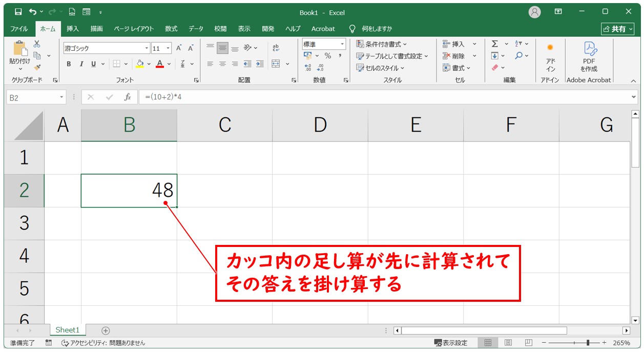Select the Format Painter brush icon
The width and height of the screenshot is (644, 352).
[x=37, y=67]
